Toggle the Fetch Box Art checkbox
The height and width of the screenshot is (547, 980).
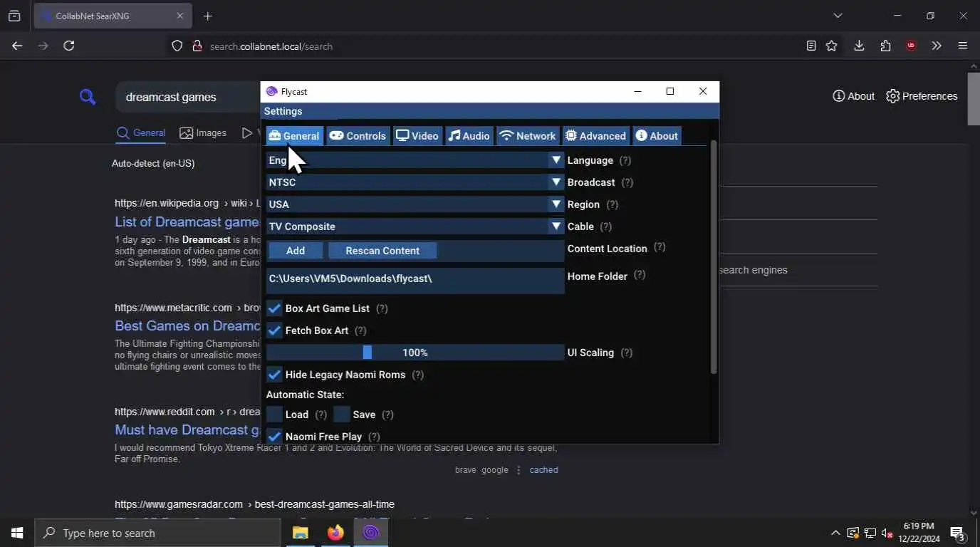[x=274, y=330]
